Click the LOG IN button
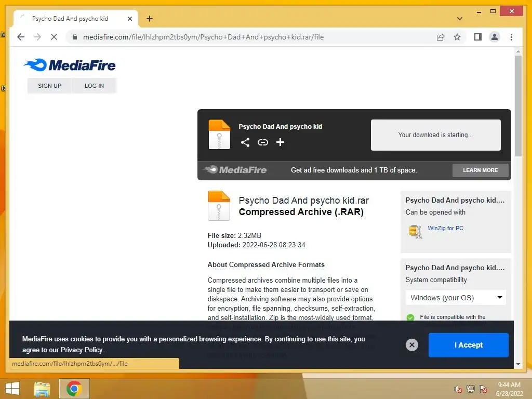This screenshot has height=399, width=532. [95, 86]
